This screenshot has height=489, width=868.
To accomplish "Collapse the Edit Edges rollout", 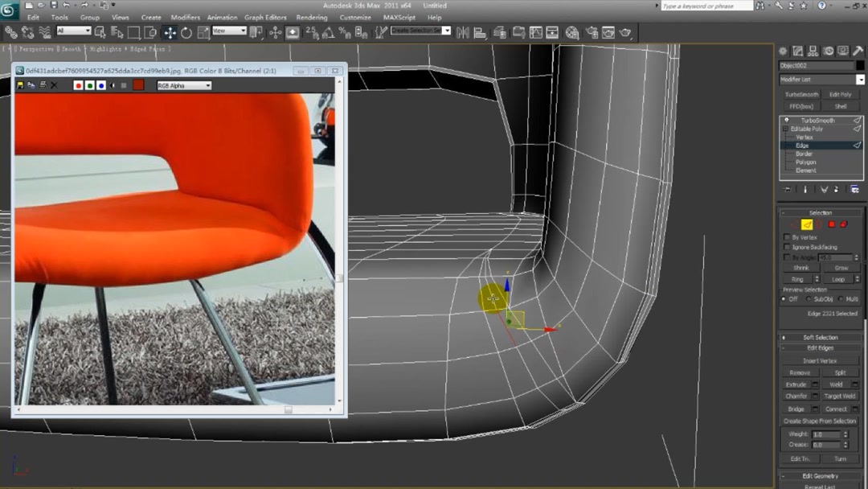I will pos(783,347).
